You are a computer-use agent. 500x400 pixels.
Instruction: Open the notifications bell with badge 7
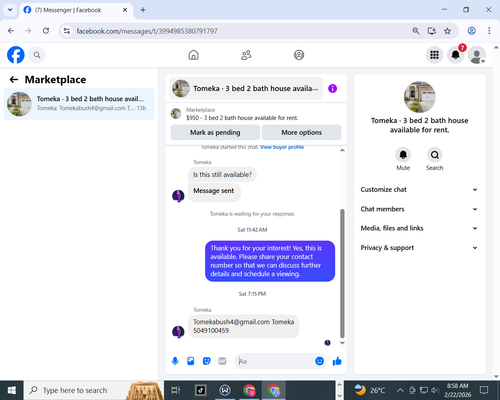(456, 55)
